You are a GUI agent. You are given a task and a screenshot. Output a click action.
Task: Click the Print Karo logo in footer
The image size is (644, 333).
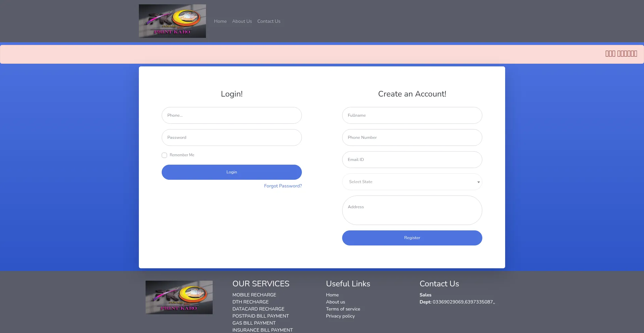[x=179, y=297]
